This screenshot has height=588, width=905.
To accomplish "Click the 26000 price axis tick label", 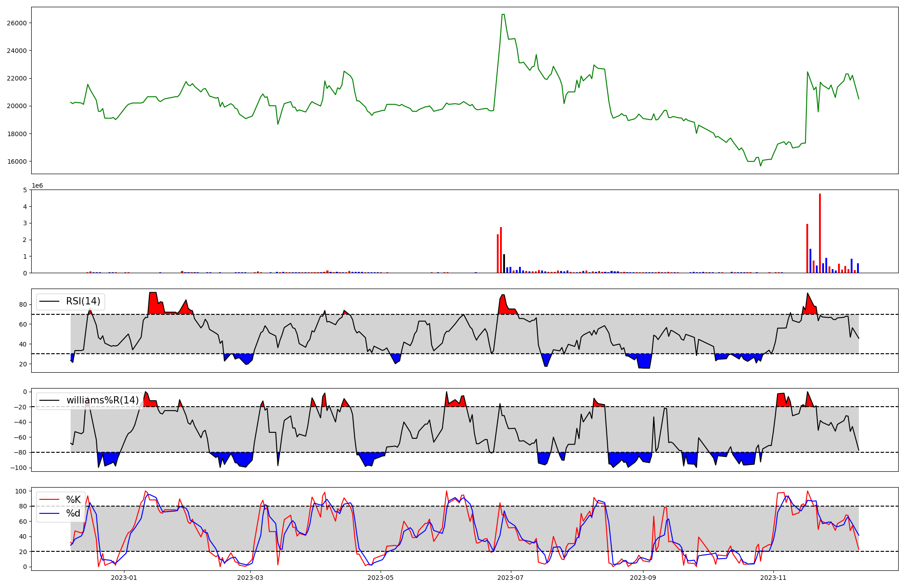I will point(17,23).
